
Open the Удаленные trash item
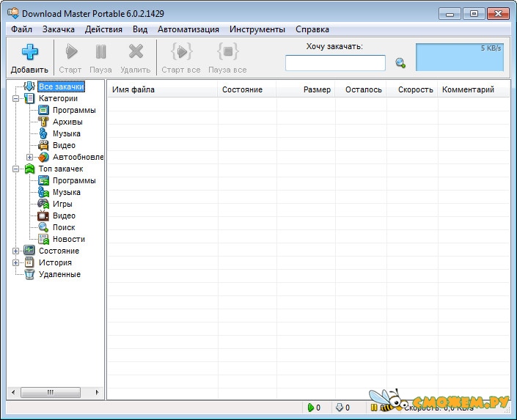tap(59, 274)
